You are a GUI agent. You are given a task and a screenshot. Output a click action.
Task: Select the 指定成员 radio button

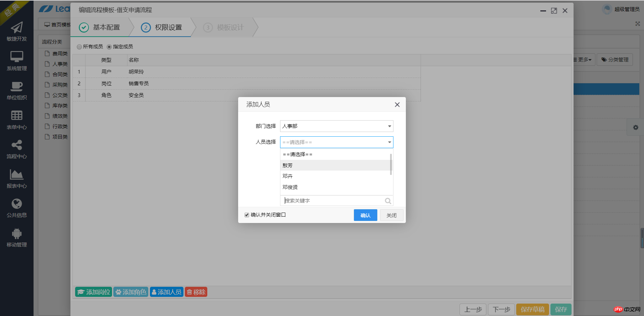coord(109,47)
